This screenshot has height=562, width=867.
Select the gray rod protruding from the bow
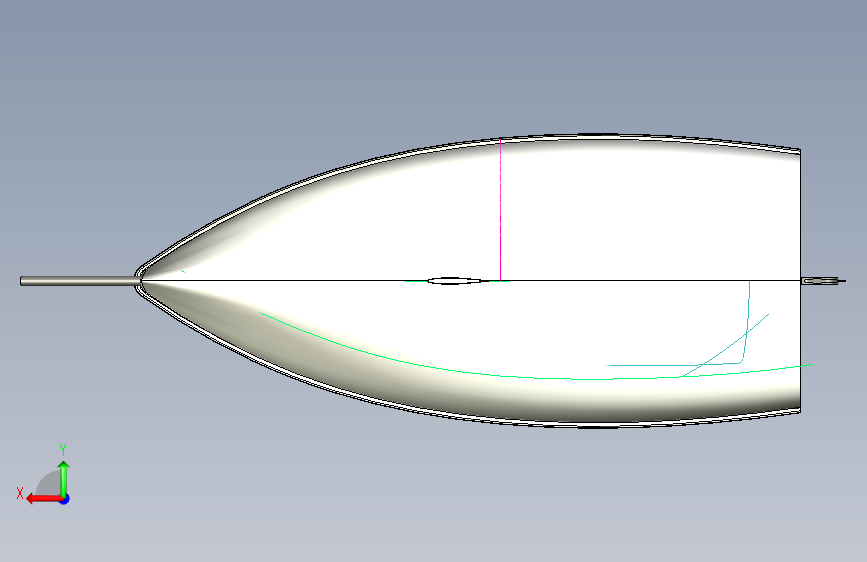pyautogui.click(x=80, y=281)
